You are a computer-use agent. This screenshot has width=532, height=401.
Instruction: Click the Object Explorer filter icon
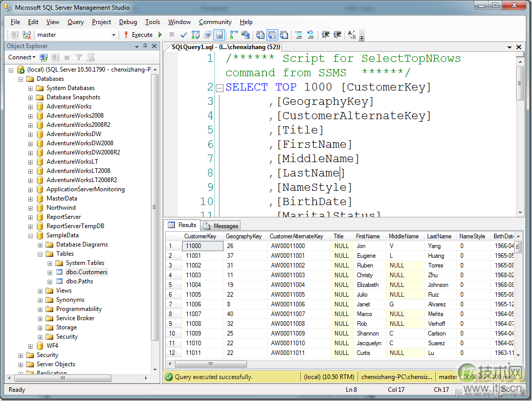coord(79,57)
